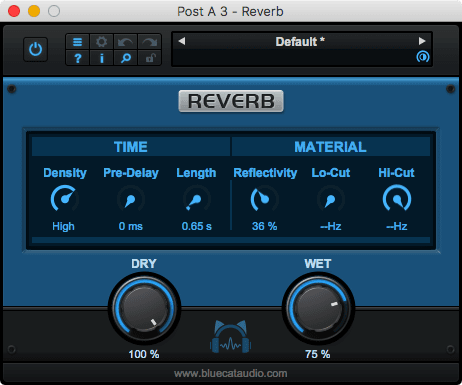Click the Blue Cat headphones logo
Viewport: 462px width, 385px height.
(231, 337)
